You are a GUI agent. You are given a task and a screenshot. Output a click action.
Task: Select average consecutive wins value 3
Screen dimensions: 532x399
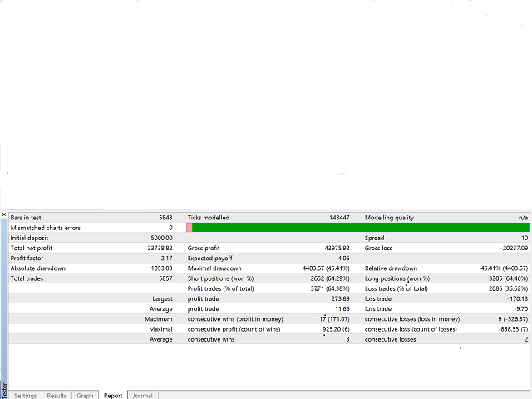[x=347, y=339]
